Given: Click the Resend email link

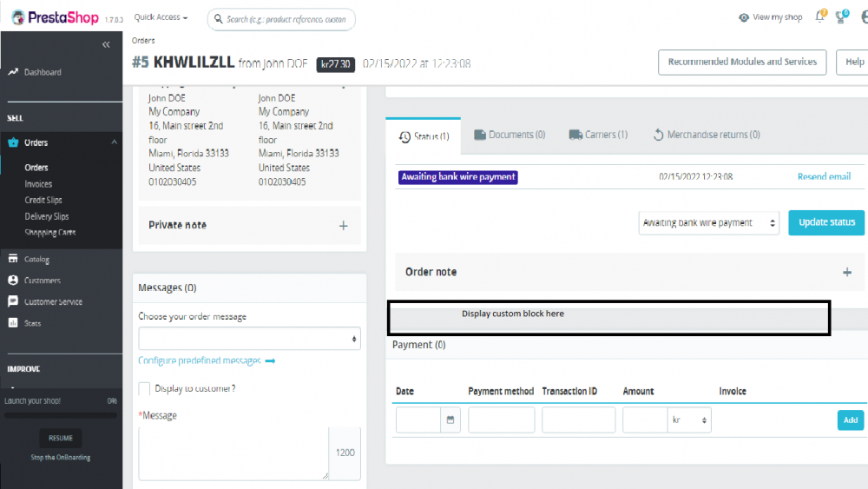Looking at the screenshot, I should coord(824,176).
